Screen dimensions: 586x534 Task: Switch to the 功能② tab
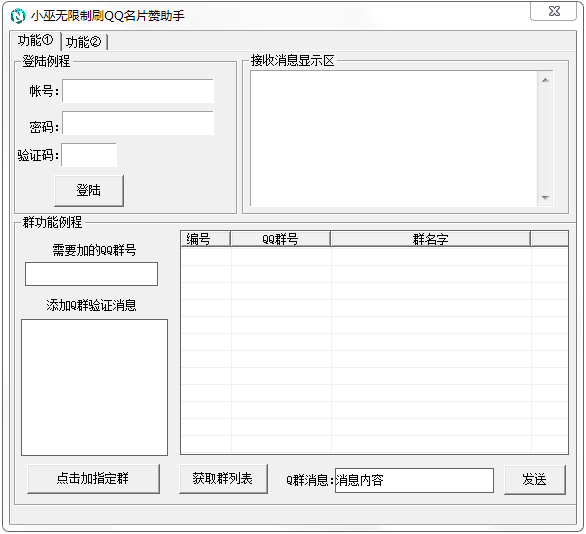coord(84,42)
